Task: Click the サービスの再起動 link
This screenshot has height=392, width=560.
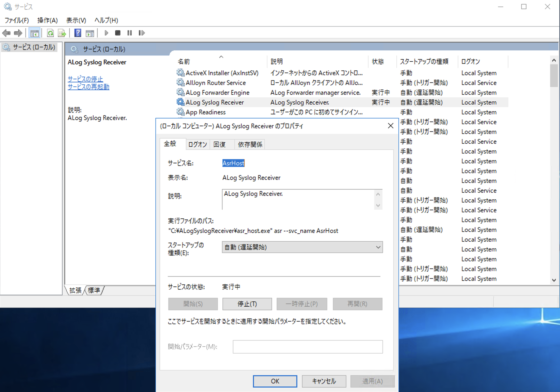Action: pos(89,87)
